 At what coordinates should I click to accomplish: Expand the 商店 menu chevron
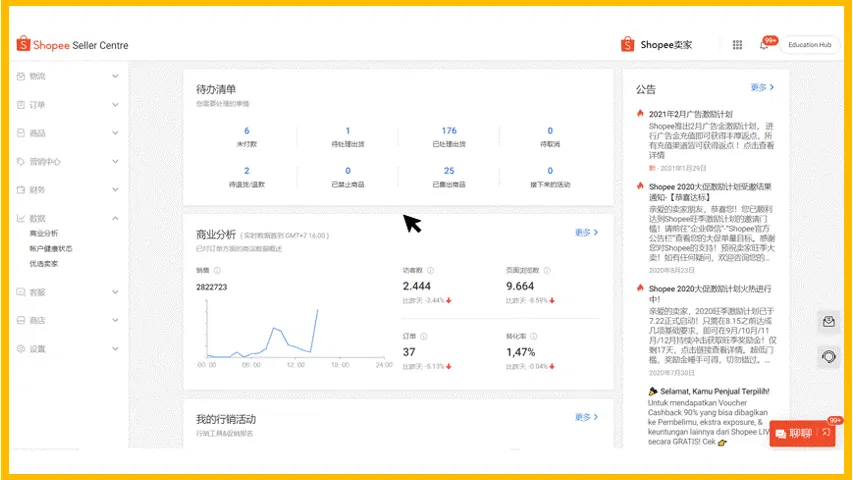click(115, 321)
